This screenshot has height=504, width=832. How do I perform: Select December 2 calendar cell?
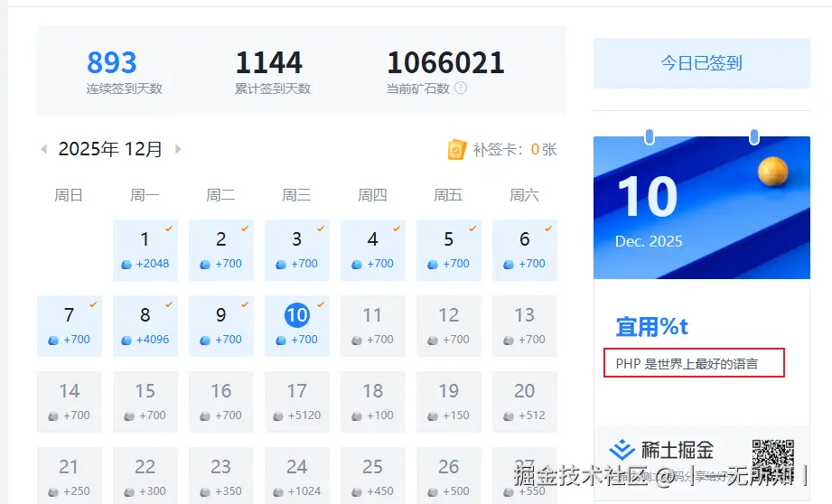(x=221, y=250)
